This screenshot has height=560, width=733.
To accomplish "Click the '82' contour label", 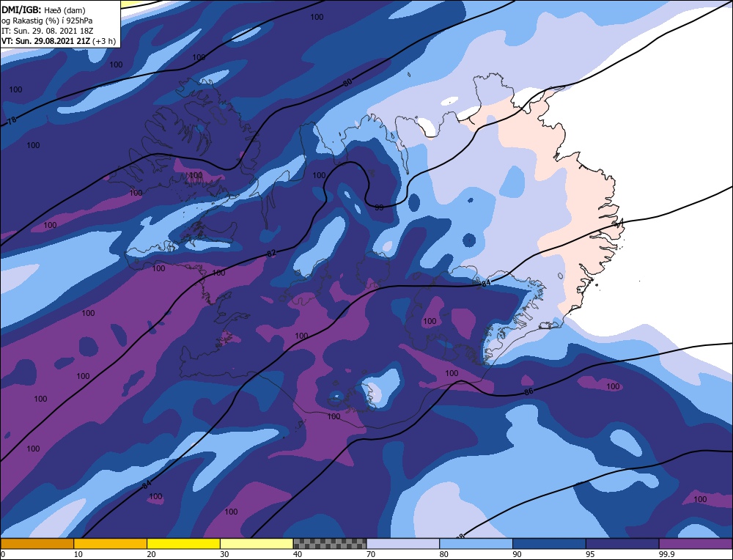I will pyautogui.click(x=271, y=254).
